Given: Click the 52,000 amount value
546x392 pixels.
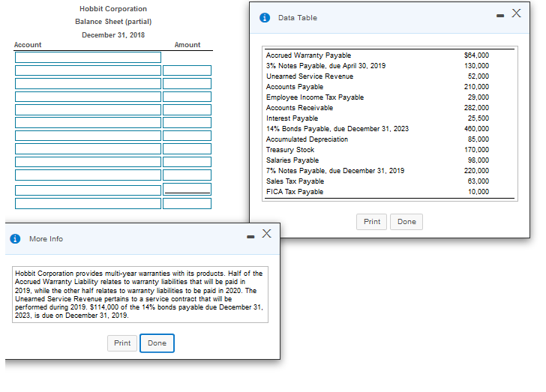Looking at the screenshot, I should (478, 76).
